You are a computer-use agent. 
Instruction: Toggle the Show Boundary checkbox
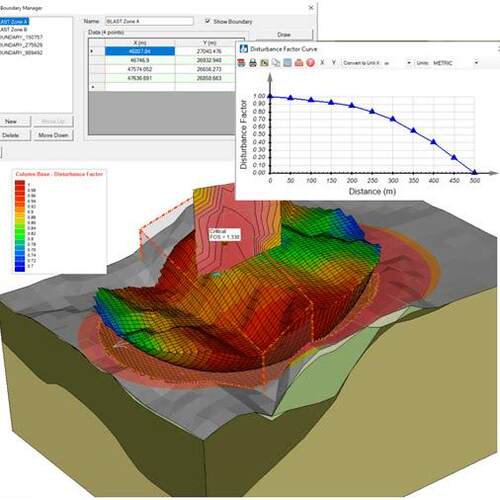pos(207,21)
